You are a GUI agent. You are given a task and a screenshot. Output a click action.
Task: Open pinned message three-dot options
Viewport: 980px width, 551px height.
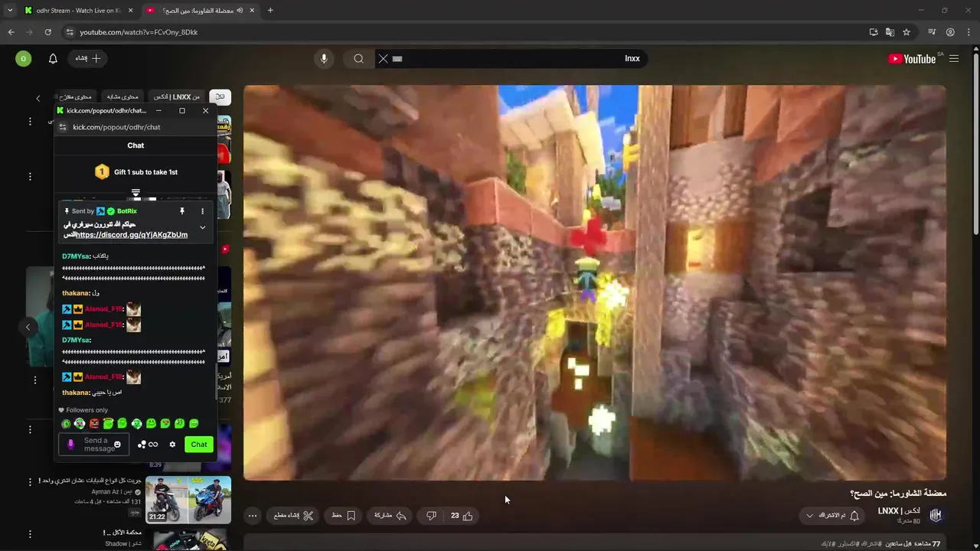click(x=202, y=211)
